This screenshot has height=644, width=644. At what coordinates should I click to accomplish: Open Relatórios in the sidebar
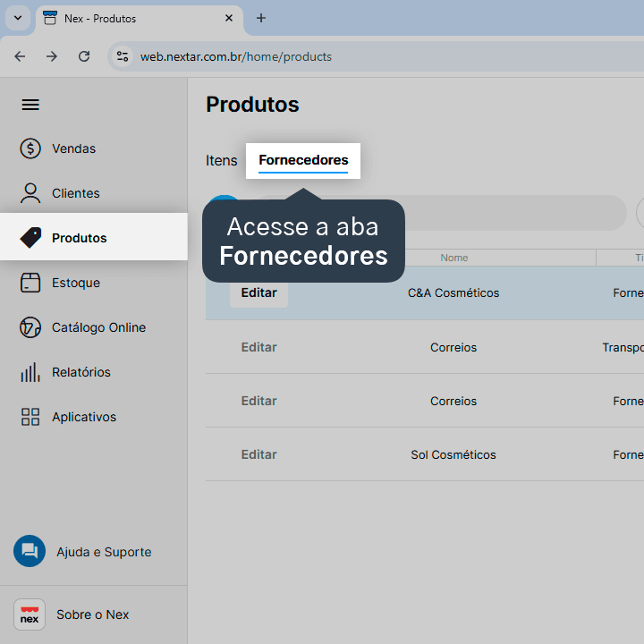[x=94, y=372]
